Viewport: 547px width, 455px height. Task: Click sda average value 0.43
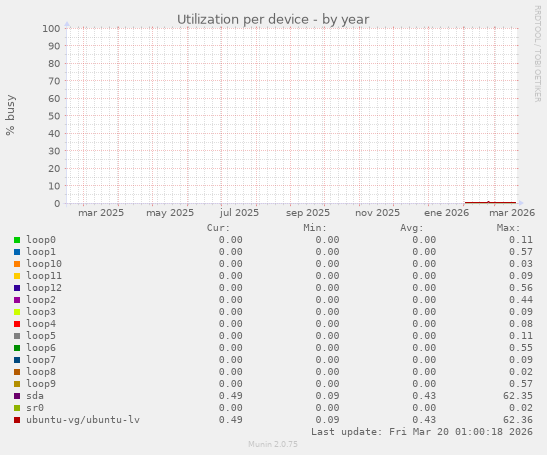[424, 396]
